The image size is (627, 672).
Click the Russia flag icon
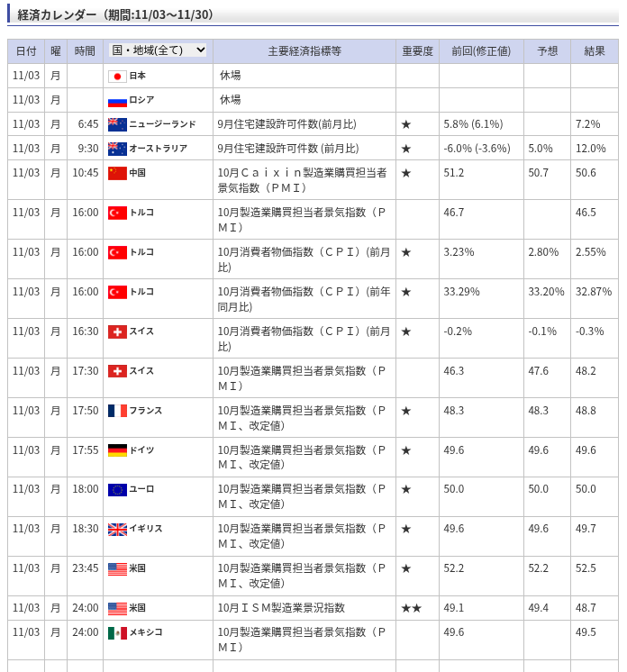(x=117, y=101)
